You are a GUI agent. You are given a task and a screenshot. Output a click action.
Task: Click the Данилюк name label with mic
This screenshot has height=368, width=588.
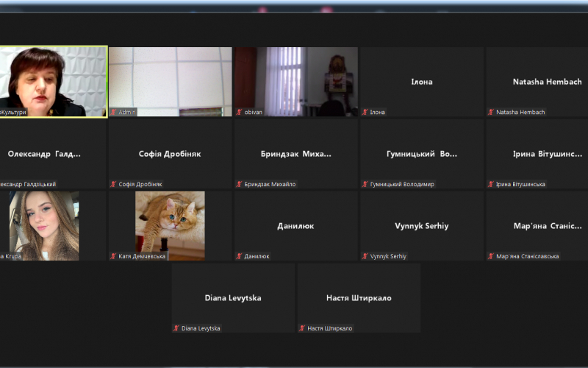coord(254,256)
